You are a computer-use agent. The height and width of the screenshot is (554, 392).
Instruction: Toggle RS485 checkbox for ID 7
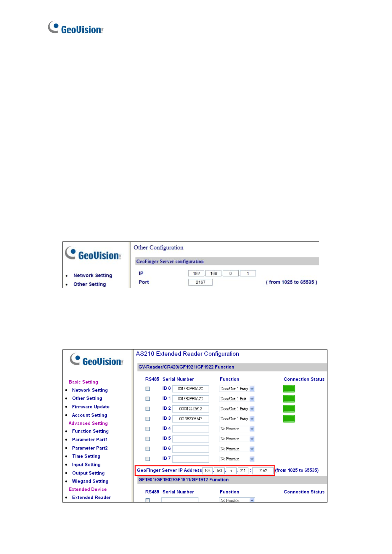[147, 459]
